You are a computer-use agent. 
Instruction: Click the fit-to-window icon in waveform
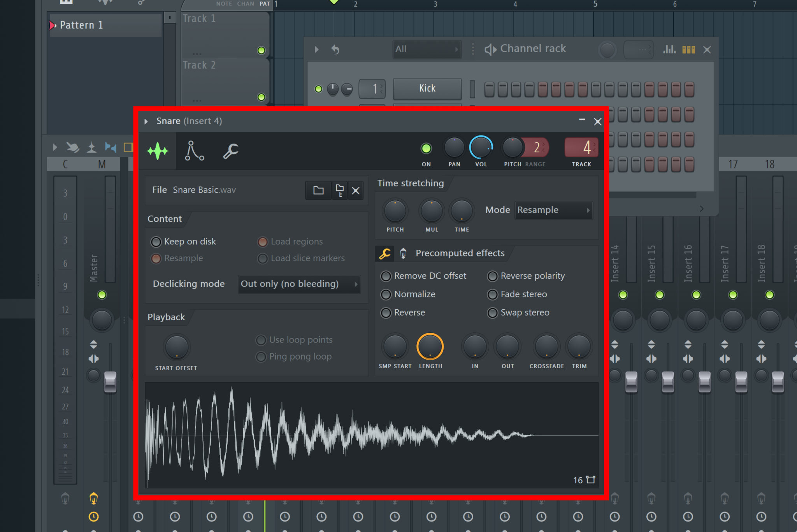[x=591, y=479]
